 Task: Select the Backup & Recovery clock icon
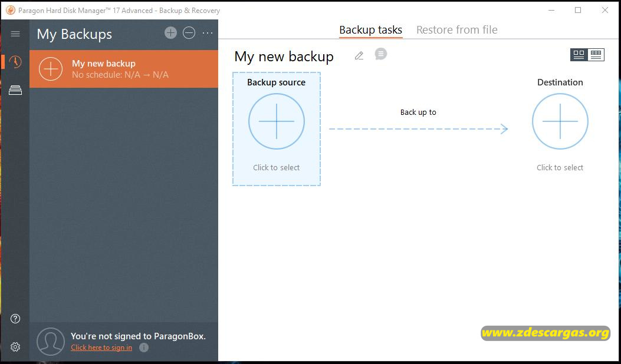pyautogui.click(x=15, y=62)
